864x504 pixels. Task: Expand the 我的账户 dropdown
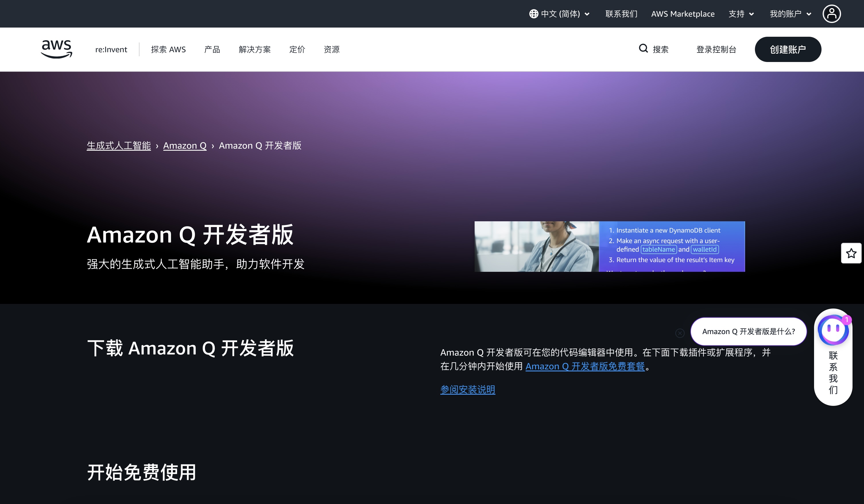point(790,14)
